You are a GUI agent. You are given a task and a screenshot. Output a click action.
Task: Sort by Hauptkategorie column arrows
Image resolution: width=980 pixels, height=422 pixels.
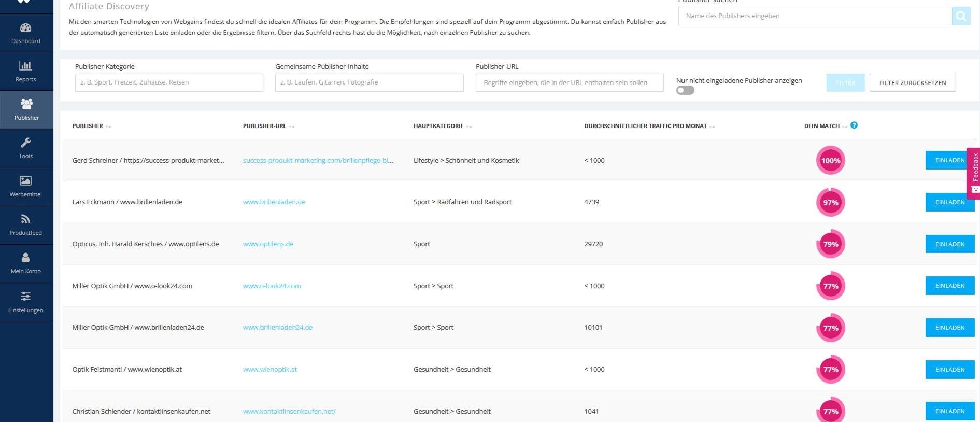coord(469,126)
